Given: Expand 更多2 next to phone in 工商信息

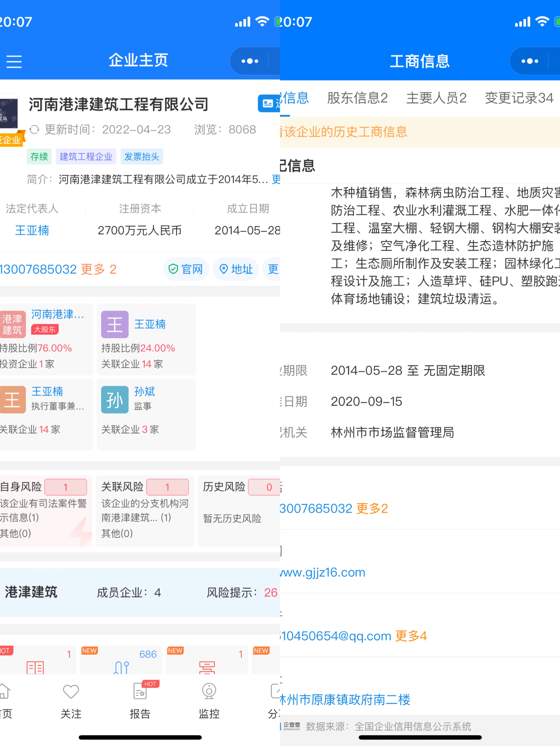Looking at the screenshot, I should coord(372,508).
